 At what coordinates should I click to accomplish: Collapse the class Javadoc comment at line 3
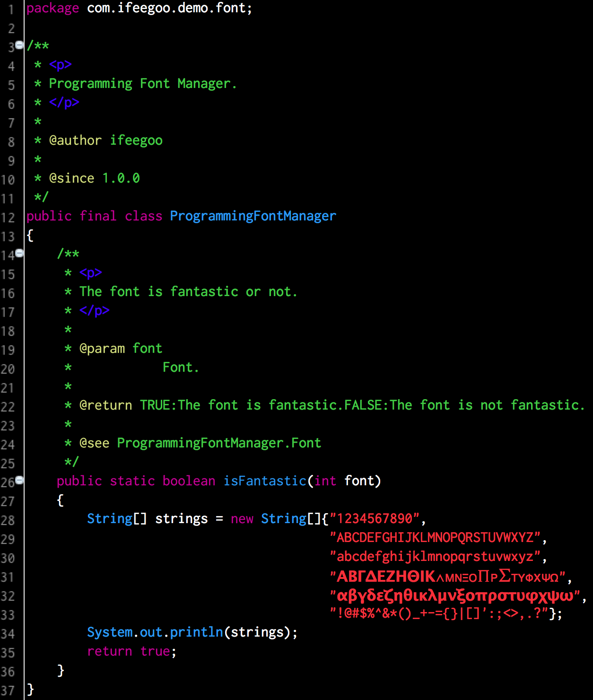pyautogui.click(x=19, y=45)
